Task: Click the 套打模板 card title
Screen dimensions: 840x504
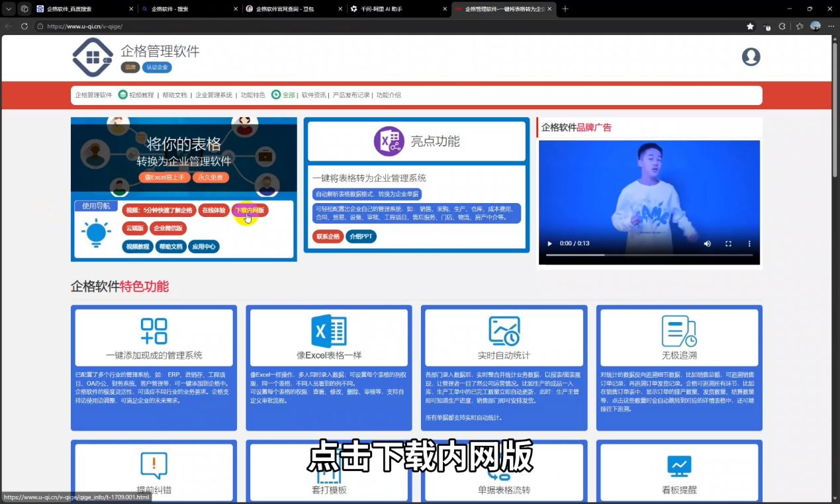Action: point(329,490)
